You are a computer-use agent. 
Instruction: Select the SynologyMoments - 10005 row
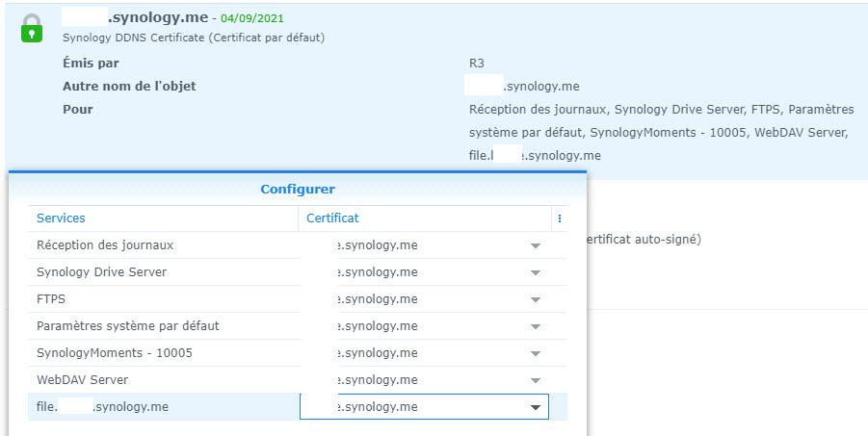298,353
